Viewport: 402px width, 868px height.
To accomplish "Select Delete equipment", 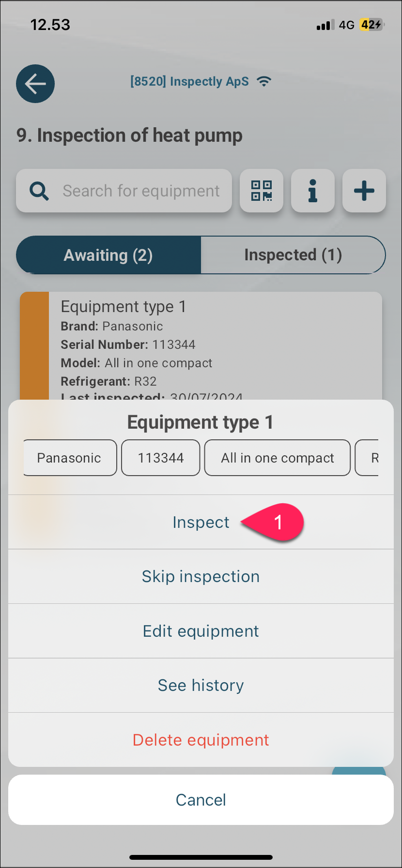I will [201, 740].
